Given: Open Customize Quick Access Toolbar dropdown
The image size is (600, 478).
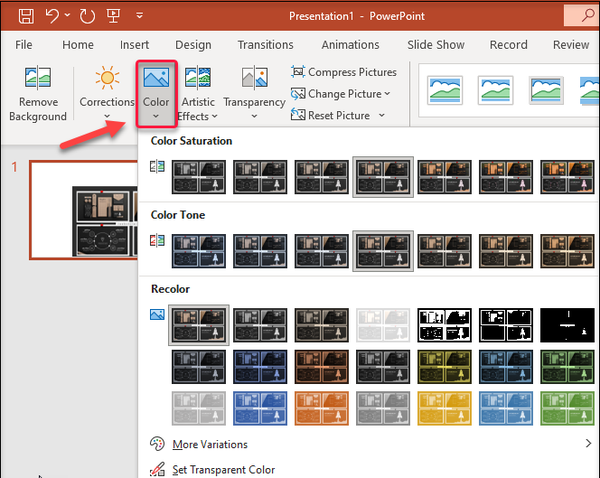Looking at the screenshot, I should click(140, 16).
